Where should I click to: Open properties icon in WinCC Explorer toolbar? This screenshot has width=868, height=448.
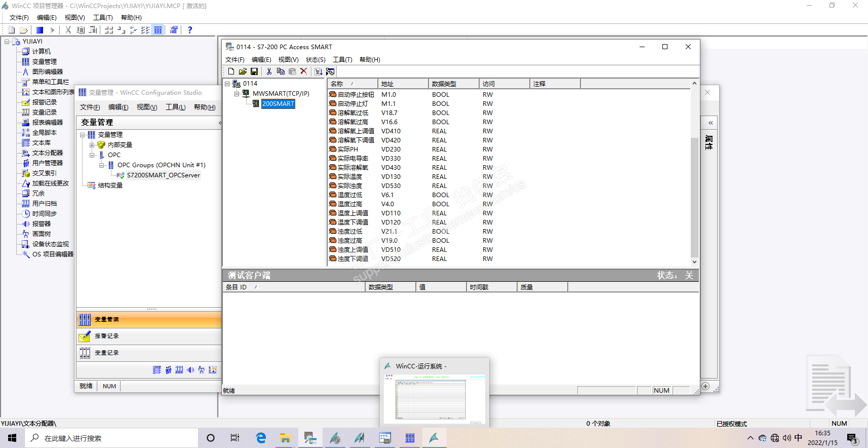coord(174,30)
